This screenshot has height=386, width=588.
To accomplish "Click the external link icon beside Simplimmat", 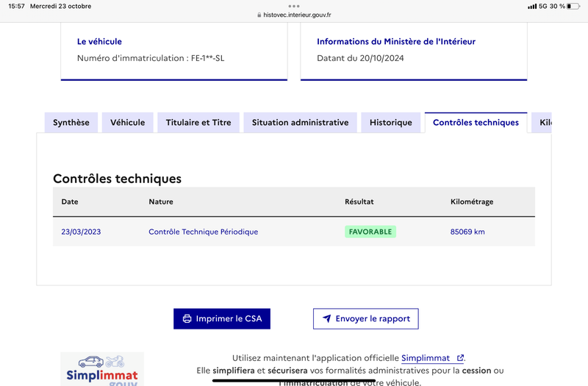I will [x=460, y=358].
